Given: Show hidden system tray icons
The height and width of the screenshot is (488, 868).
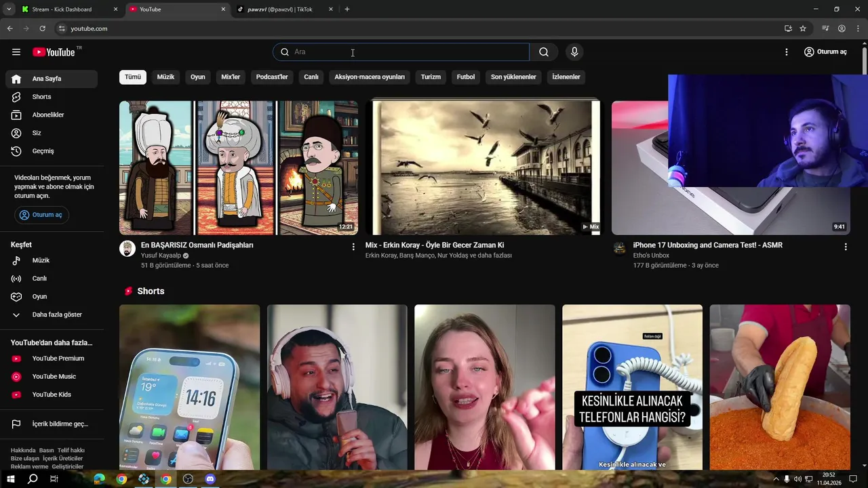Looking at the screenshot, I should tap(776, 479).
